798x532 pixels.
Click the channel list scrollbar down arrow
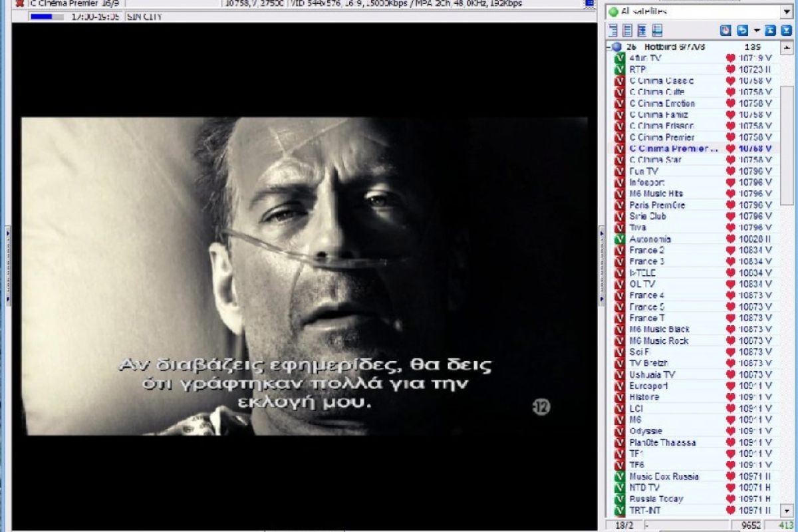coord(787,512)
